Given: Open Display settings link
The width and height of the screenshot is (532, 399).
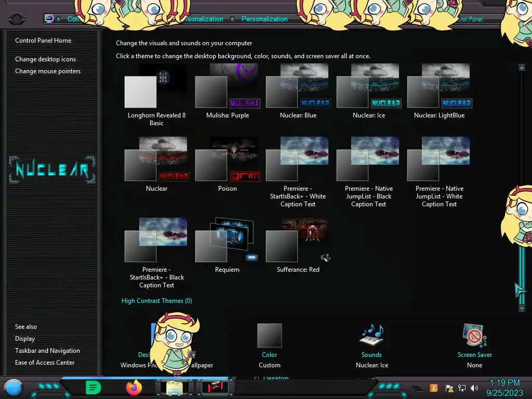Looking at the screenshot, I should (25, 339).
